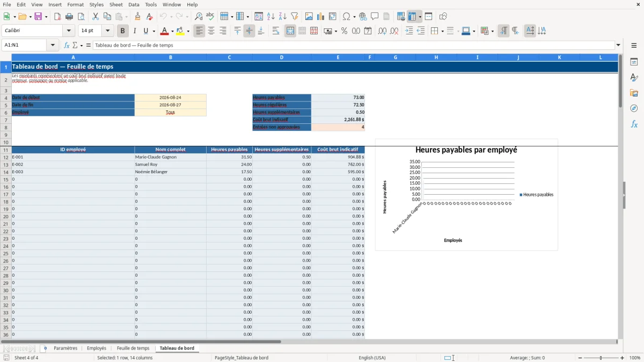Click the Increase Indent icon

point(409,31)
